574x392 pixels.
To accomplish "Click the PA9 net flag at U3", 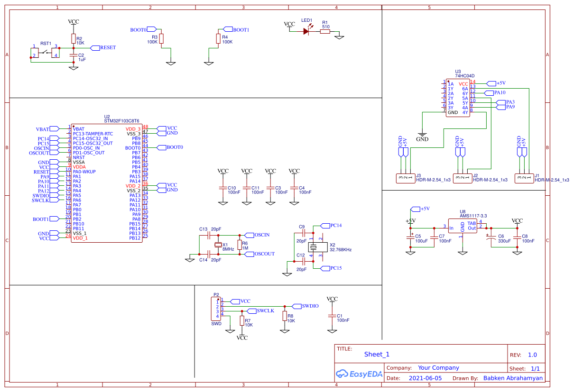I will click(506, 107).
